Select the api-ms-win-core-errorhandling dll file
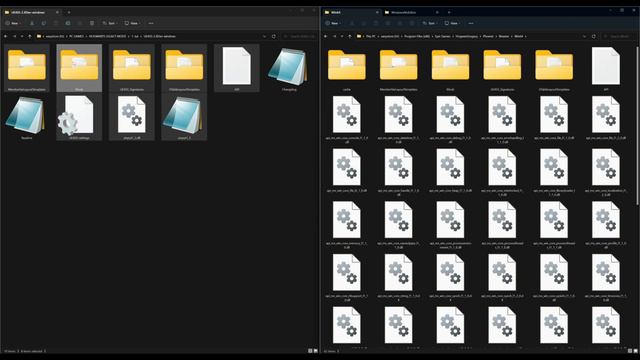Image resolution: width=640 pixels, height=360 pixels. [502, 119]
